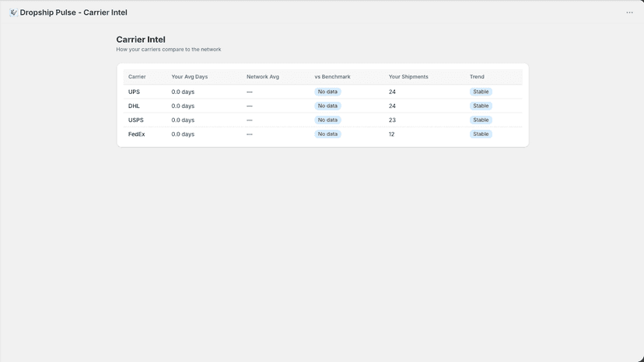
Task: Click the vs Benchmark column header
Action: 332,77
